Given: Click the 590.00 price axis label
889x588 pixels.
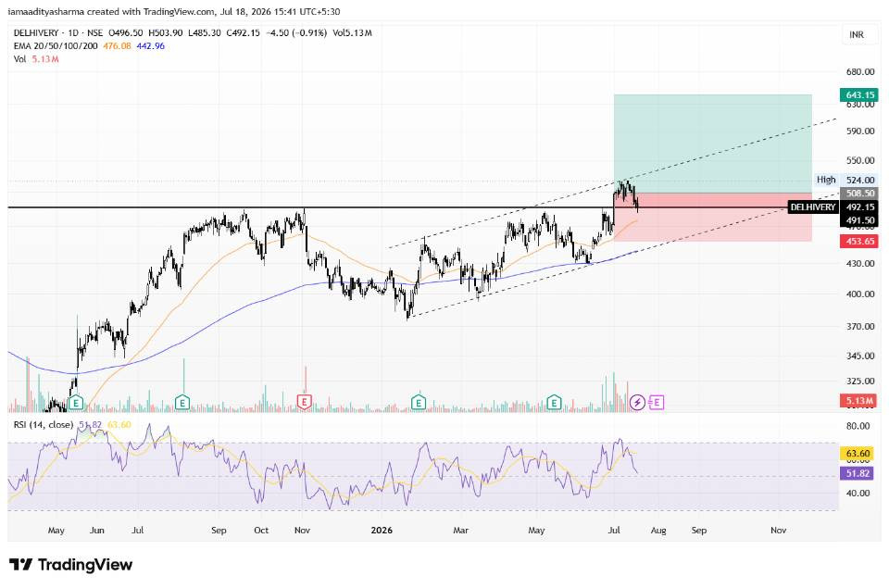Looking at the screenshot, I should (x=860, y=131).
